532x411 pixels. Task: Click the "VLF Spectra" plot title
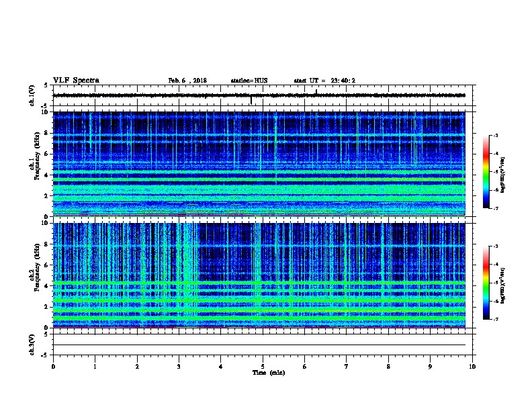point(76,81)
